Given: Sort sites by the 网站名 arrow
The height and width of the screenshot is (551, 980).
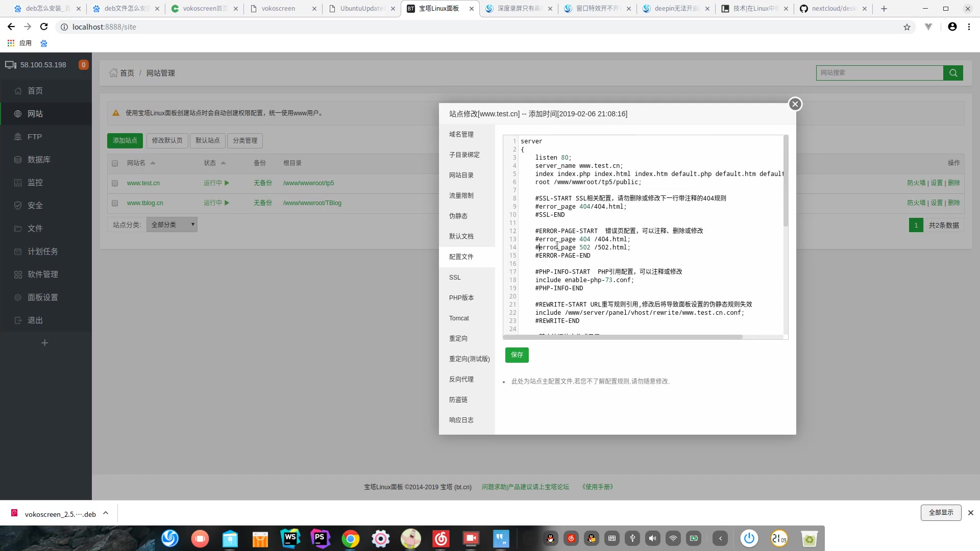Looking at the screenshot, I should pos(153,163).
